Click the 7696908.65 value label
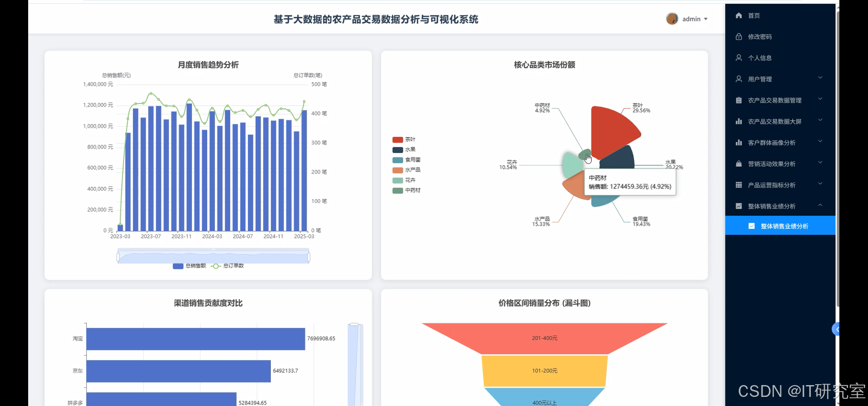The image size is (868, 406). point(321,338)
